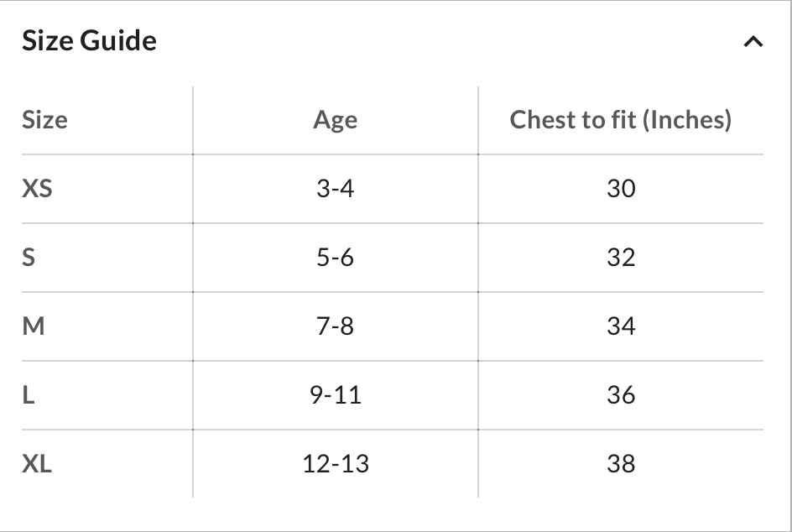Select the XS size cell

pos(37,188)
